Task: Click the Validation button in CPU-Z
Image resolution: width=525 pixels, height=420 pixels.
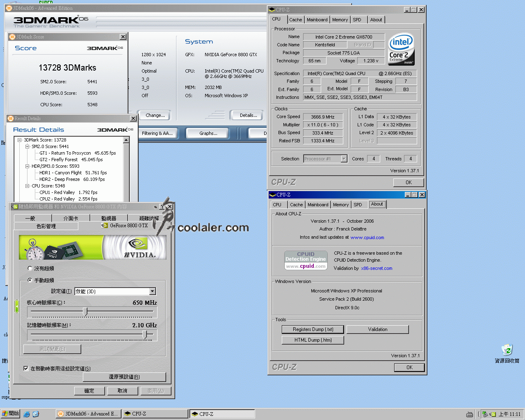Action: 378,329
